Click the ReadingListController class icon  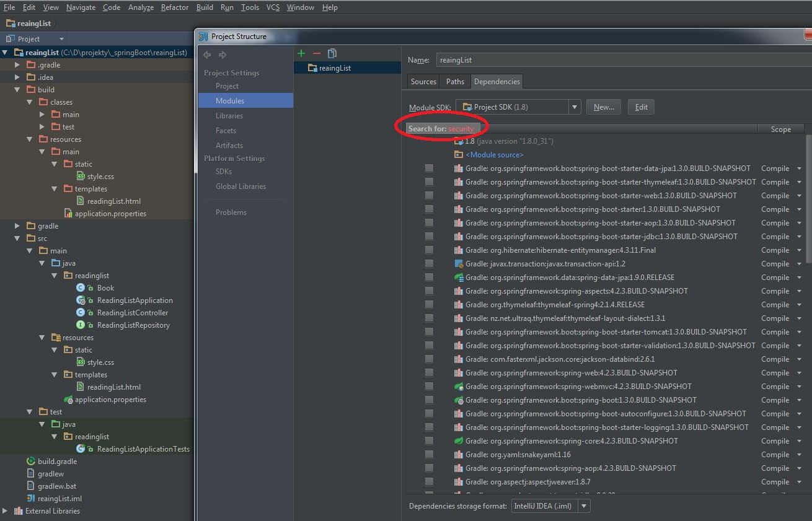coord(81,313)
